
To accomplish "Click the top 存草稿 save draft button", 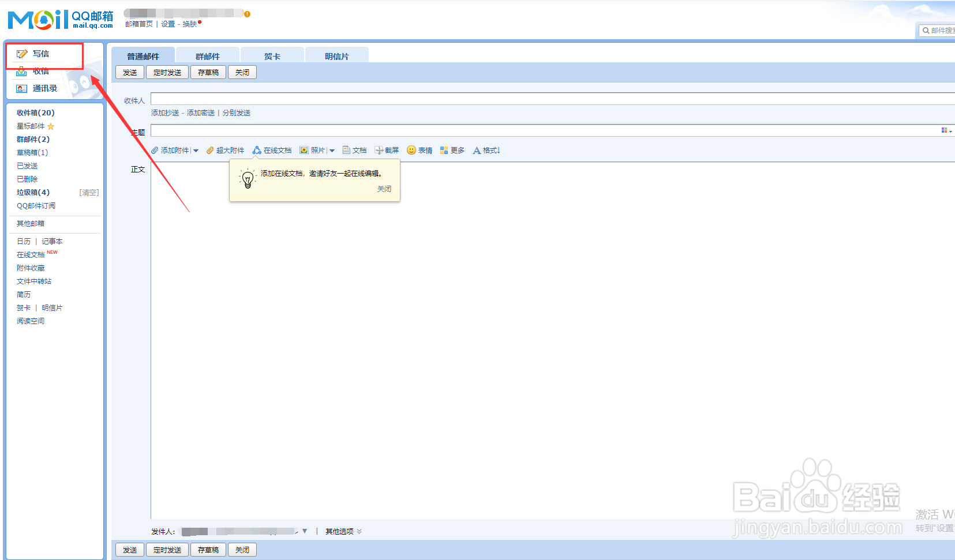I will pyautogui.click(x=208, y=72).
